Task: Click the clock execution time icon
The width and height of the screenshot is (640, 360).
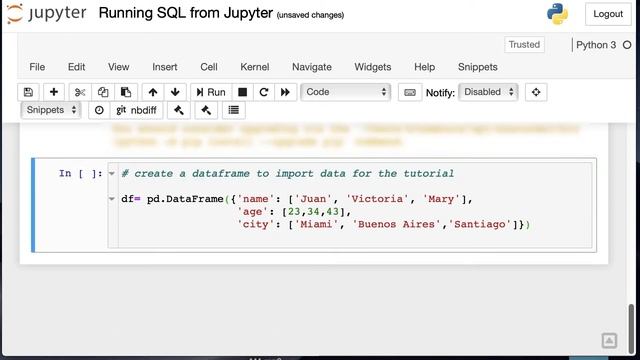Action: point(99,110)
